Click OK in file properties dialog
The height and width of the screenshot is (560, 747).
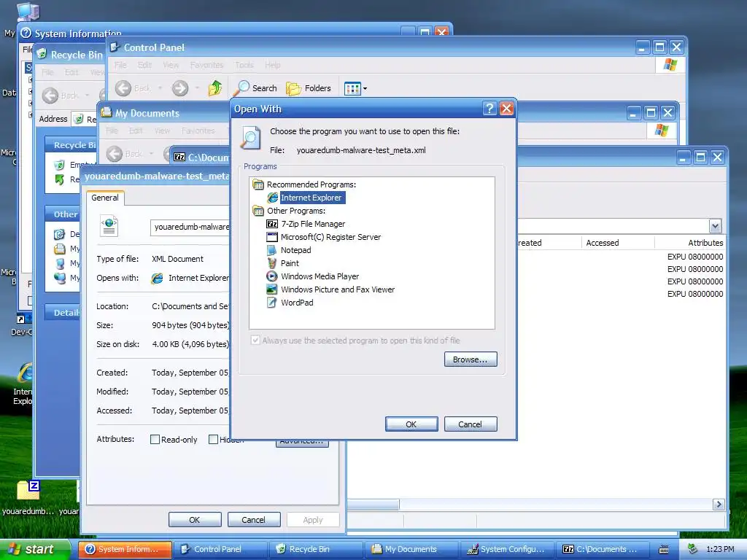pyautogui.click(x=195, y=520)
